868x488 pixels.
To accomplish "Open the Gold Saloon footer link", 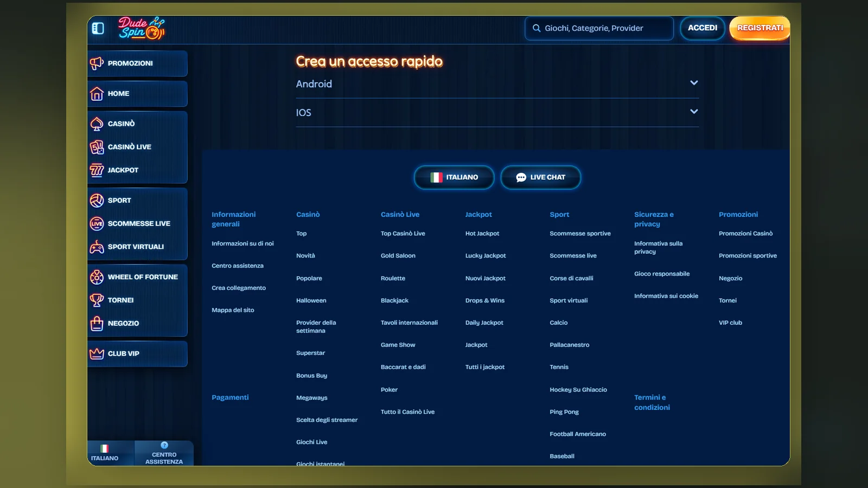I will (x=398, y=256).
